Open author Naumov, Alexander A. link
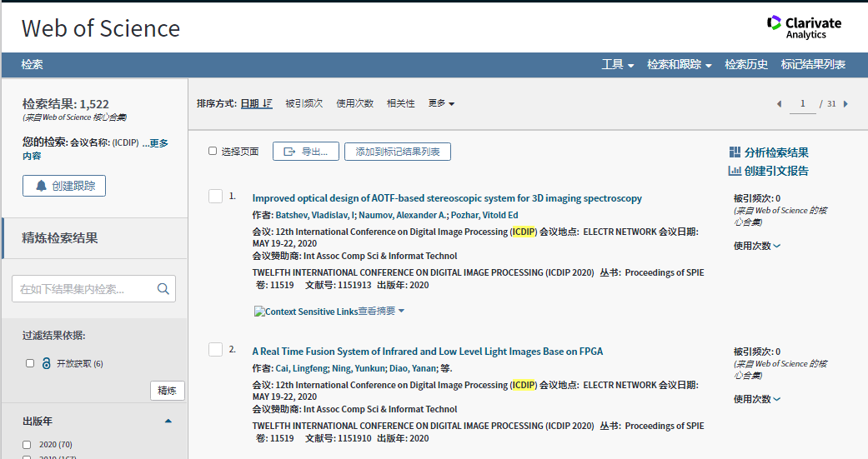This screenshot has height=459, width=868. tap(403, 215)
